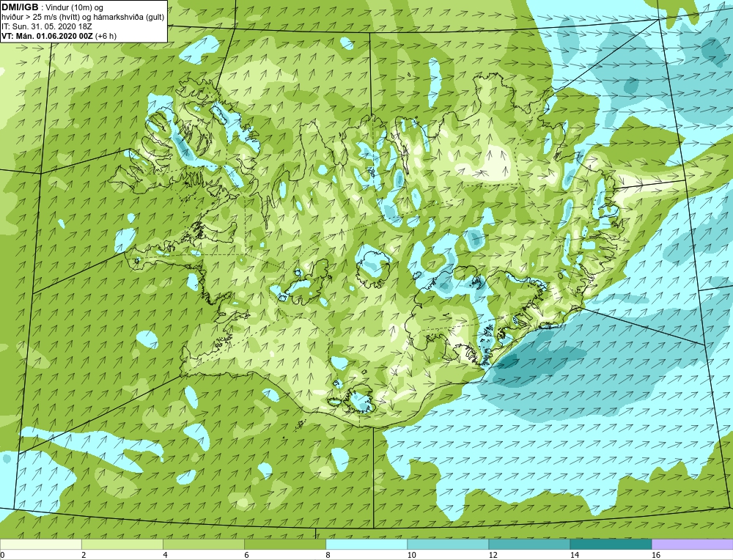This screenshot has width=733, height=560.
Task: Click the 'DMI/IGB' title text
Action: (x=20, y=7)
